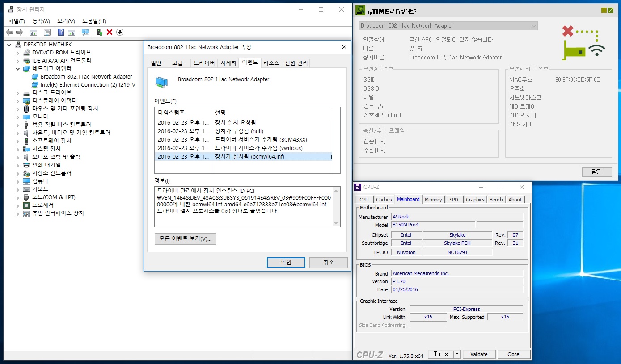
Task: Click the 오디오 입력 및 출력 icon
Action: point(27,157)
